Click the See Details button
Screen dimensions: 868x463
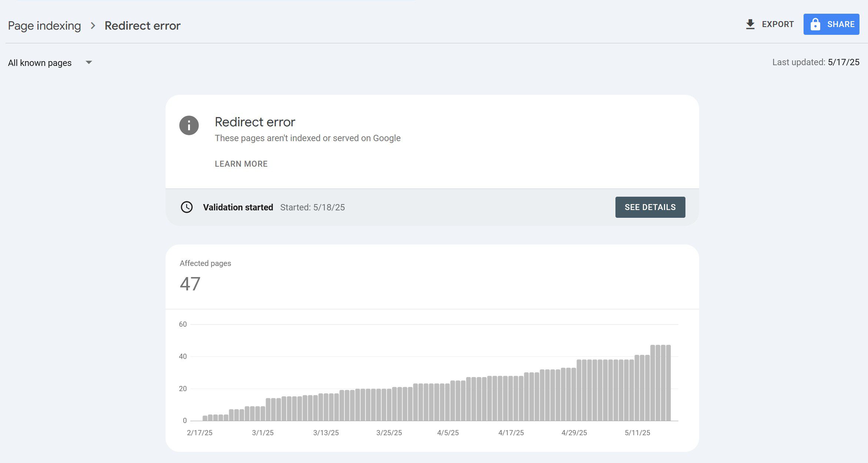[x=650, y=207]
